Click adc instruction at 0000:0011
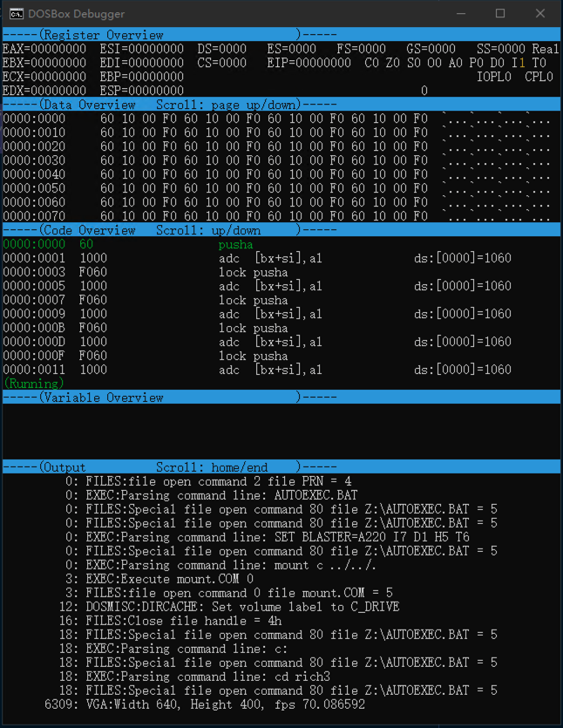563x728 pixels. (270, 370)
